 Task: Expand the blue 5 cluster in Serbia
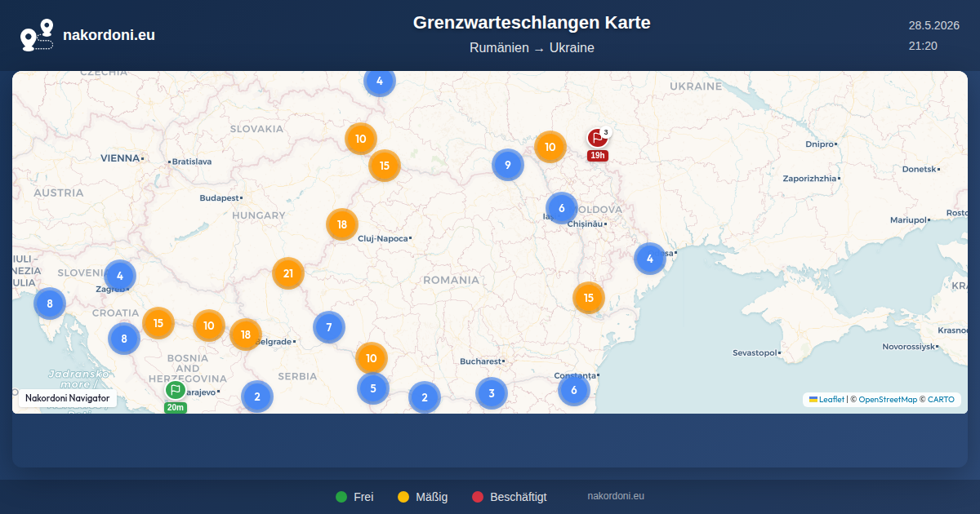point(373,388)
